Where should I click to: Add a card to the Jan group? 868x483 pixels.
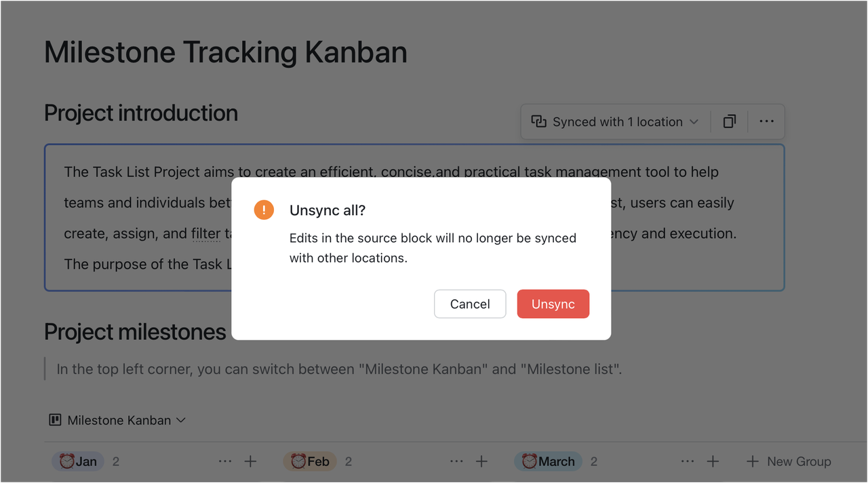[250, 461]
